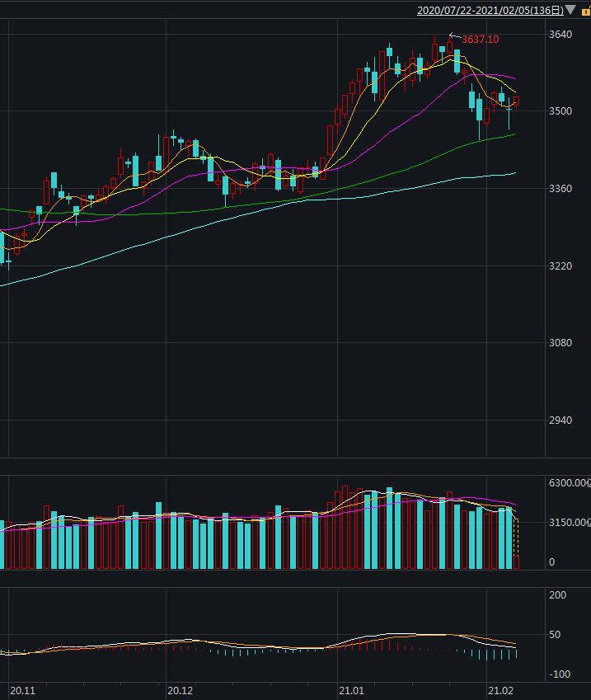The width and height of the screenshot is (591, 700).
Task: Click the 2940 price axis label
Action: [561, 420]
